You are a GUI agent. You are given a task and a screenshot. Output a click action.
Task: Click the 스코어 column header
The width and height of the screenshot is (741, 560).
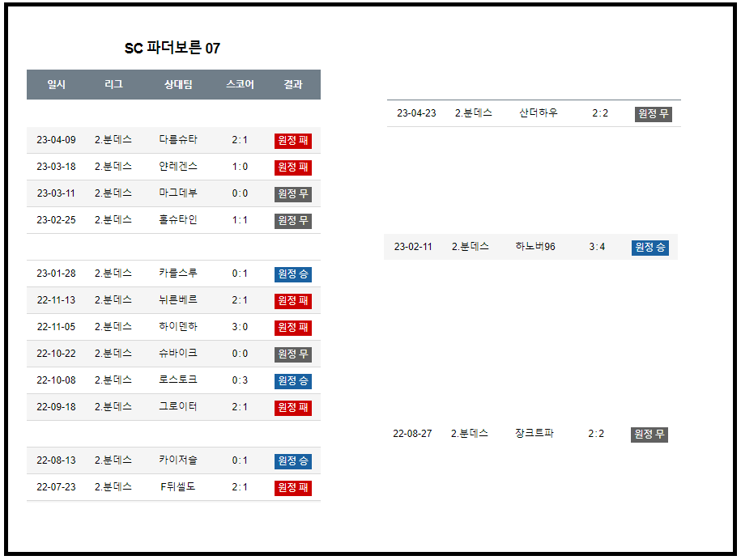tap(240, 84)
